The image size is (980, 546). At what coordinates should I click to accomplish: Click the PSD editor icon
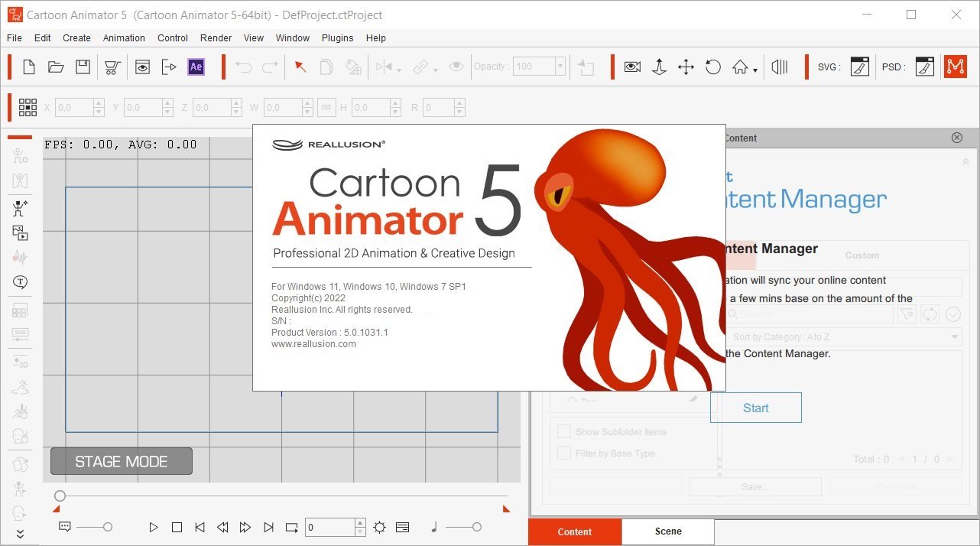click(924, 67)
